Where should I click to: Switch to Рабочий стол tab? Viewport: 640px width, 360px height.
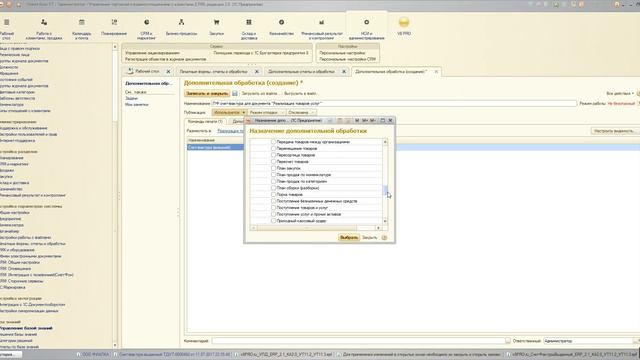(x=146, y=71)
